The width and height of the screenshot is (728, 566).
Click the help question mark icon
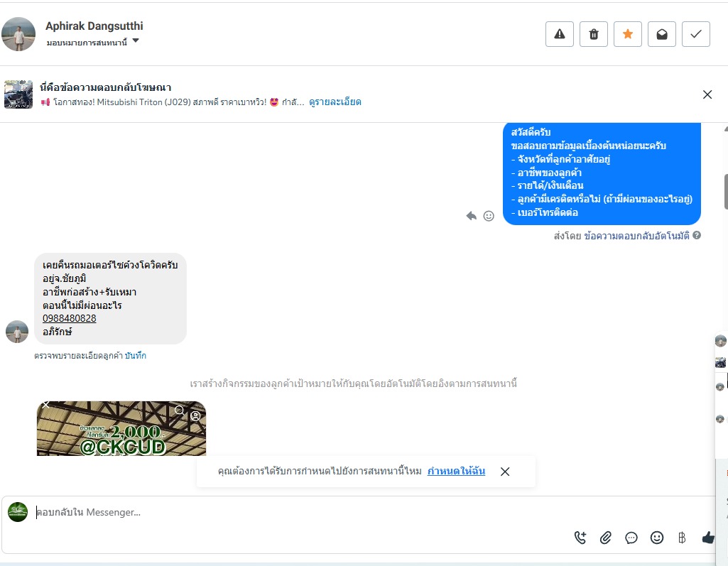[x=697, y=235]
